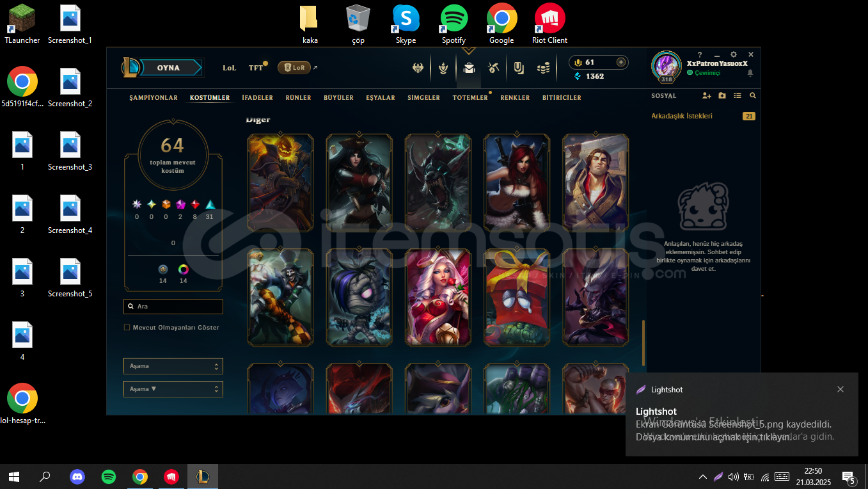Open taskbar clock showing 22:50
The width and height of the screenshot is (868, 489).
tap(813, 477)
